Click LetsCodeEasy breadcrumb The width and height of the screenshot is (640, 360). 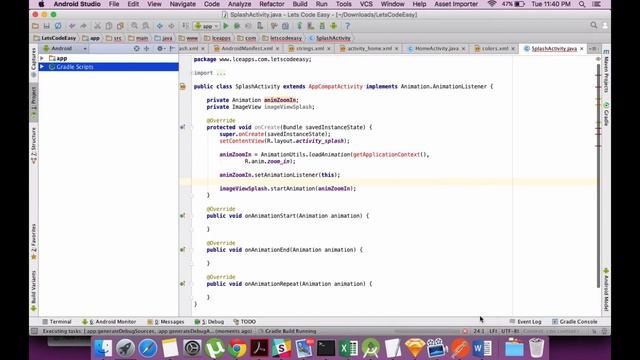tap(55, 38)
